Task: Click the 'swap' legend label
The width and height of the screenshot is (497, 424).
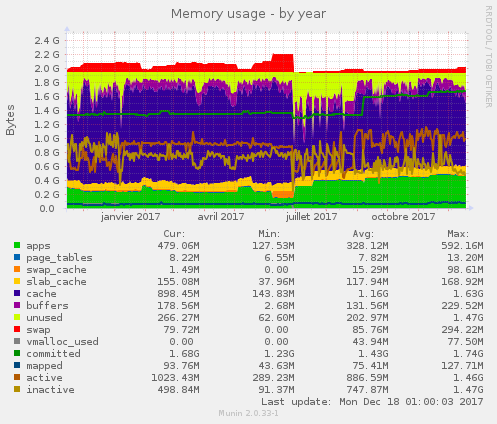Action: point(38,330)
